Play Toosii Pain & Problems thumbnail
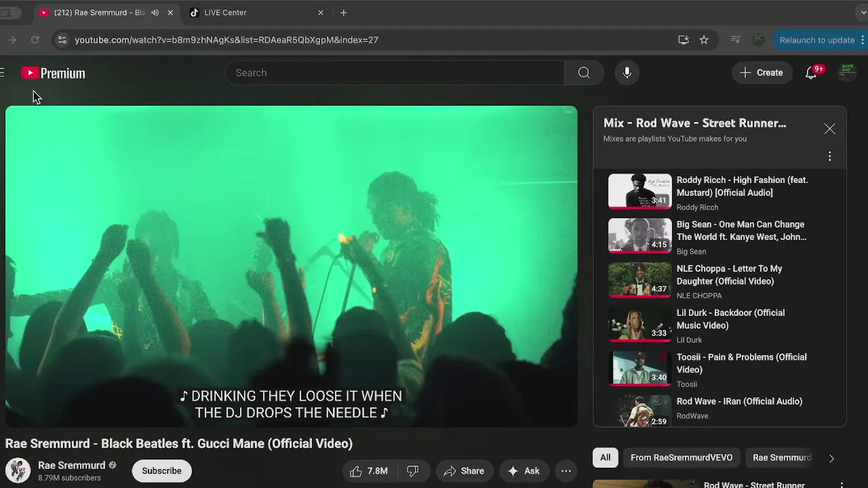 (639, 368)
